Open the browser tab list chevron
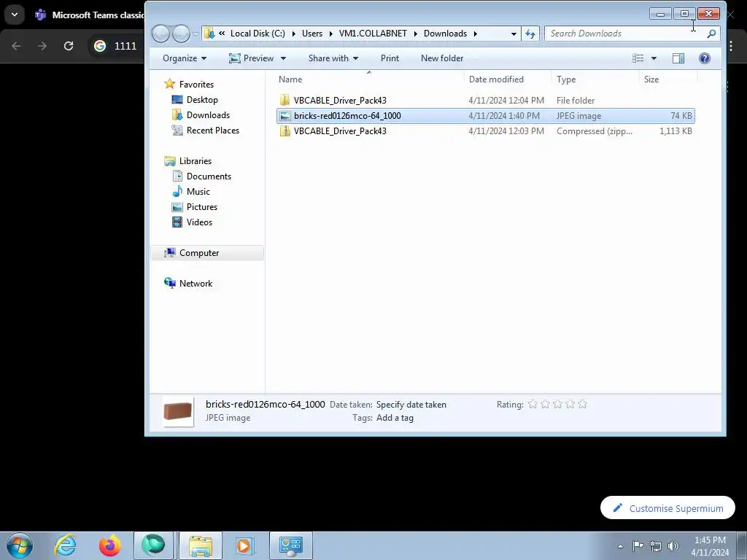The height and width of the screenshot is (560, 747). [15, 15]
